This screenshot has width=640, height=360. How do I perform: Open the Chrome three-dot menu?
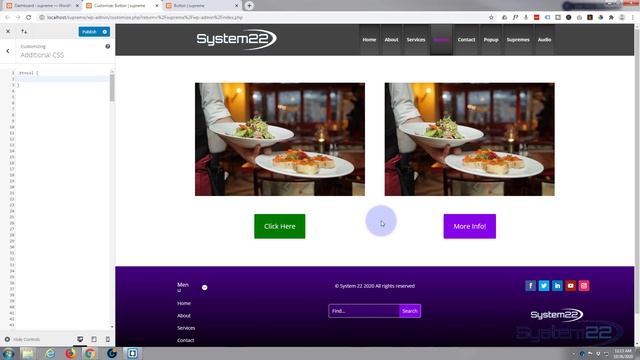click(633, 18)
